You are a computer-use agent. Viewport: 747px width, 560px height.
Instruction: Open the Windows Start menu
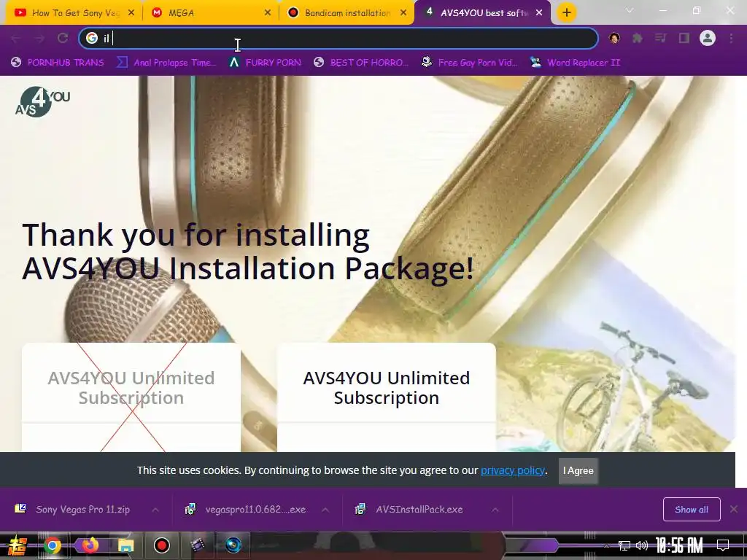[18, 545]
